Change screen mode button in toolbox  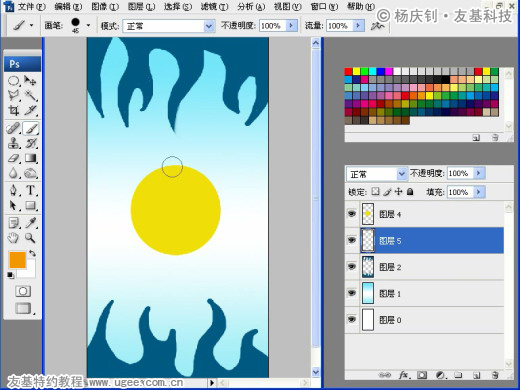23,308
